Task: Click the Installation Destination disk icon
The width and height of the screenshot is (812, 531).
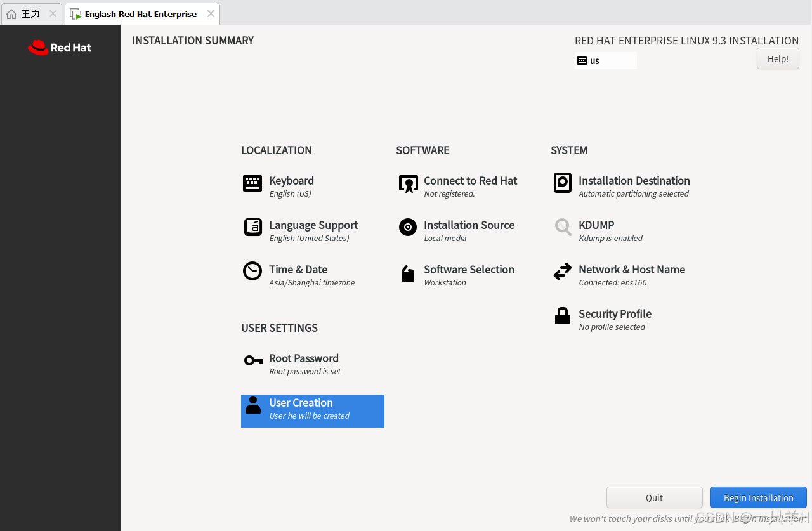Action: (563, 183)
